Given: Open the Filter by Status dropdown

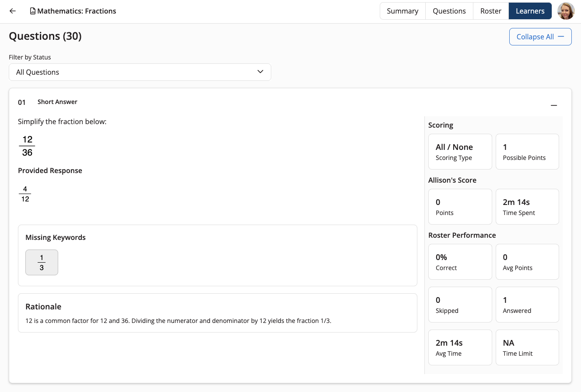Looking at the screenshot, I should [x=140, y=72].
